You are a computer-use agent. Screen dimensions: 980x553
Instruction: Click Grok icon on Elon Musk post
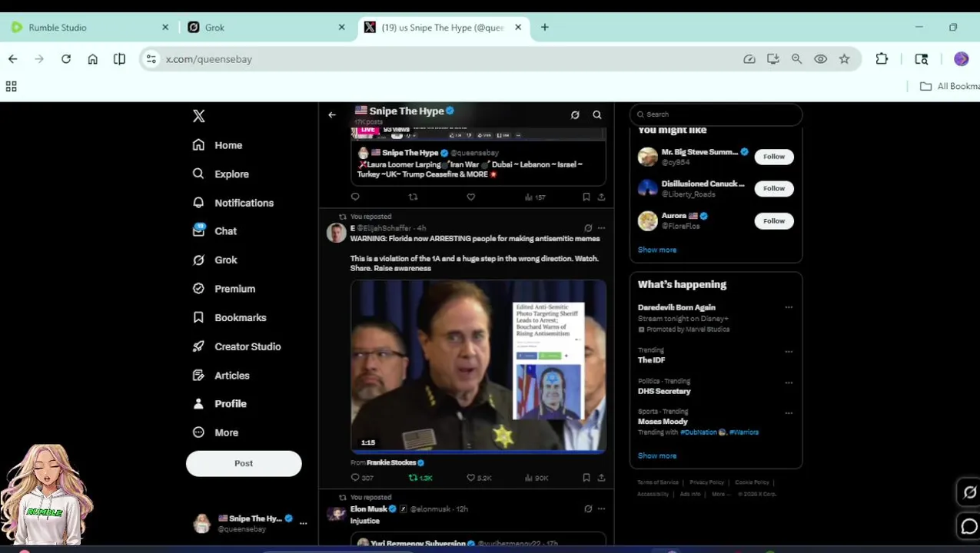coord(588,508)
